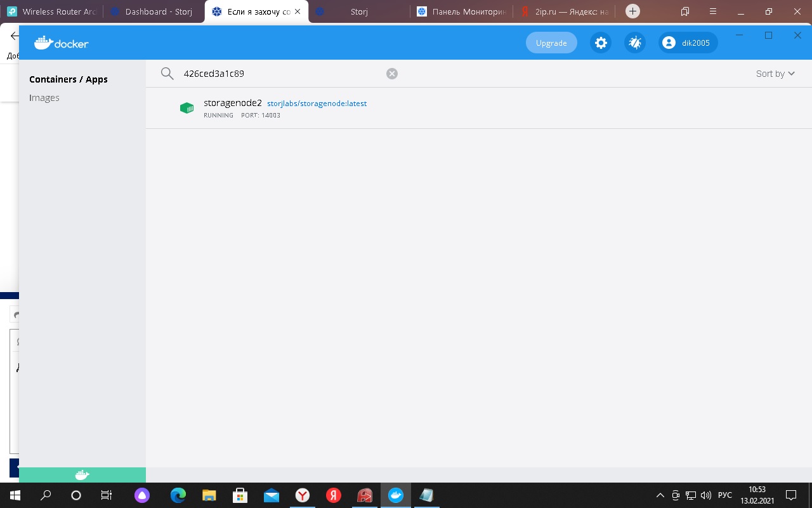Launch Alice assistant purple icon
Screen dimensions: 812x508
[142, 495]
